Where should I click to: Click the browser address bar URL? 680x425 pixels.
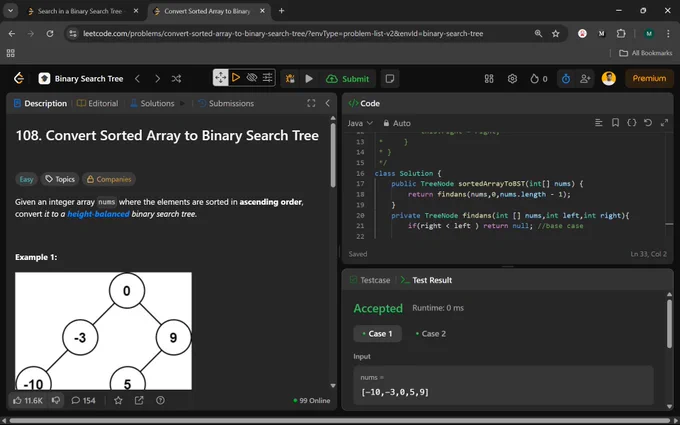point(283,33)
